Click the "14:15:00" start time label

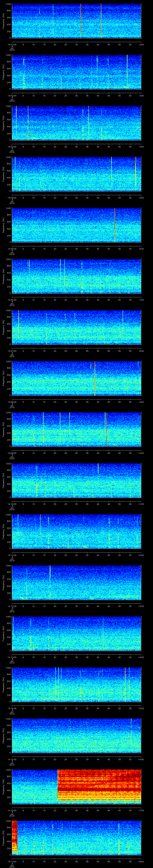[x=12, y=759]
